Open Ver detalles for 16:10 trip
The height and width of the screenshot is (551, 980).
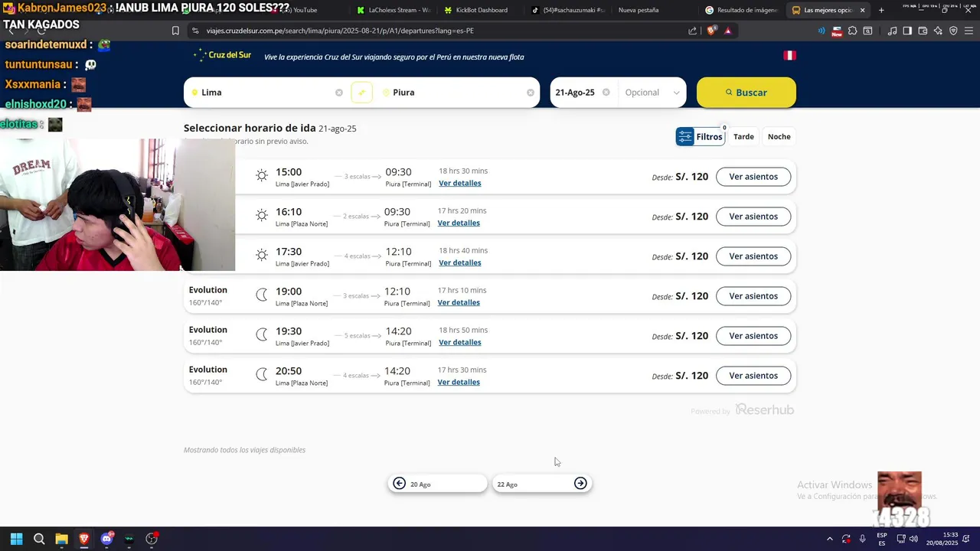[x=459, y=223]
